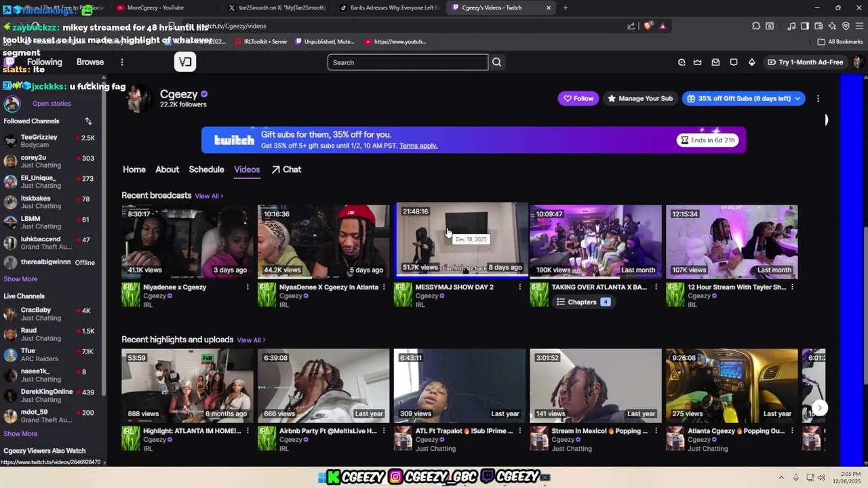Open Stream In Mexico highlight thumbnail

(595, 386)
